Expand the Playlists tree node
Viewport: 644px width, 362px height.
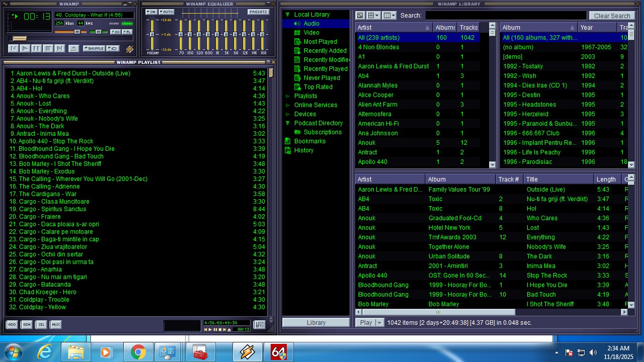point(288,96)
